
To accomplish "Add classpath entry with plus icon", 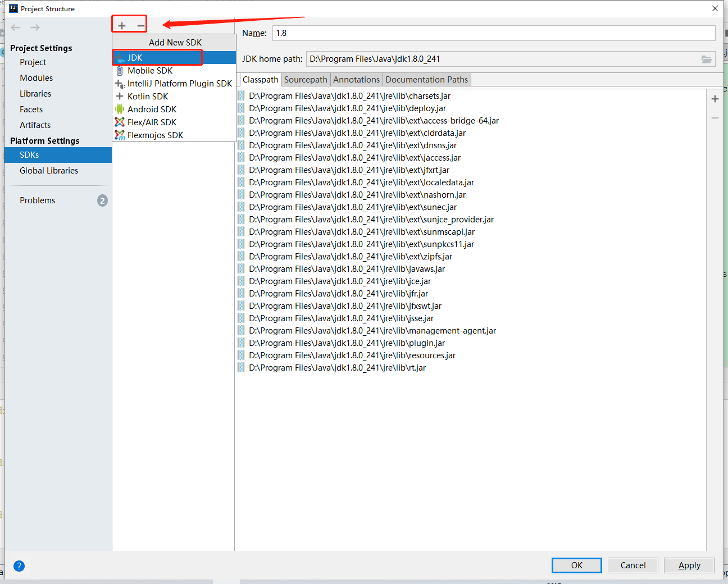I will tap(715, 99).
